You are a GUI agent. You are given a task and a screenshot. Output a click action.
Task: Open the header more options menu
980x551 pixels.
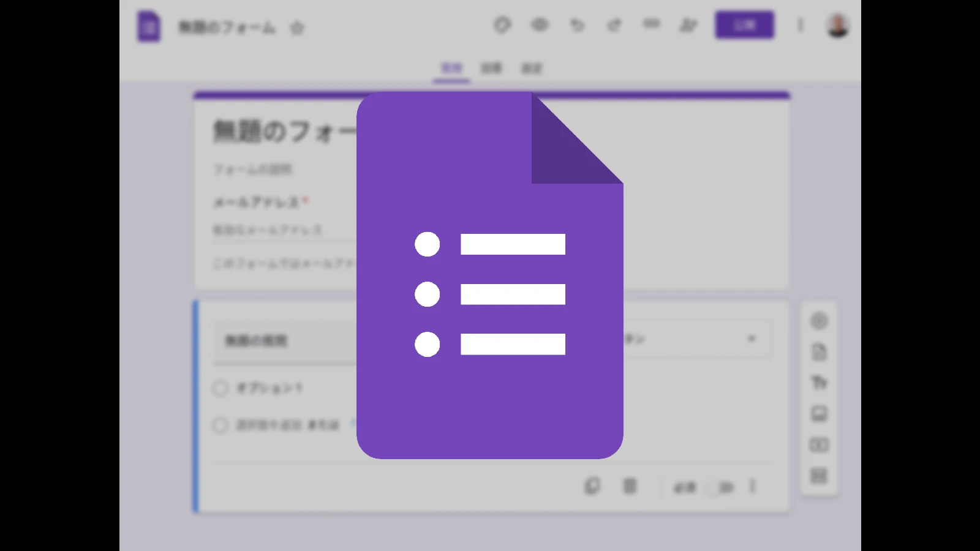click(x=800, y=25)
